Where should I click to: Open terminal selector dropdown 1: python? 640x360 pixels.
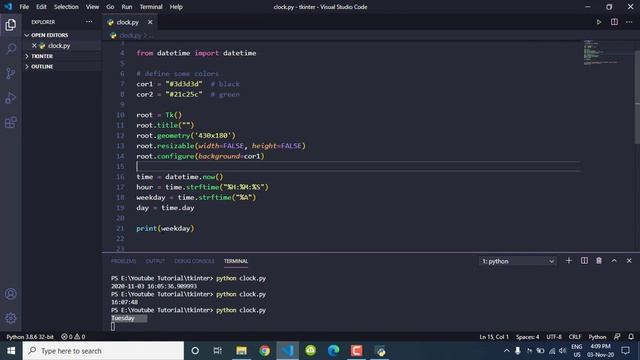click(x=518, y=261)
